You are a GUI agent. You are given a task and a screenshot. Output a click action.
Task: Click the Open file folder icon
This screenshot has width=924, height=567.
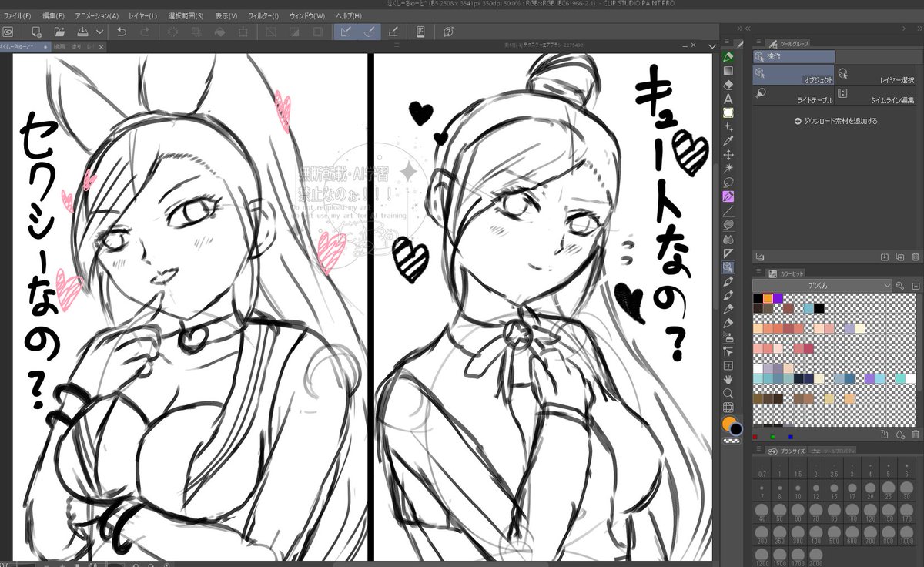tap(59, 32)
